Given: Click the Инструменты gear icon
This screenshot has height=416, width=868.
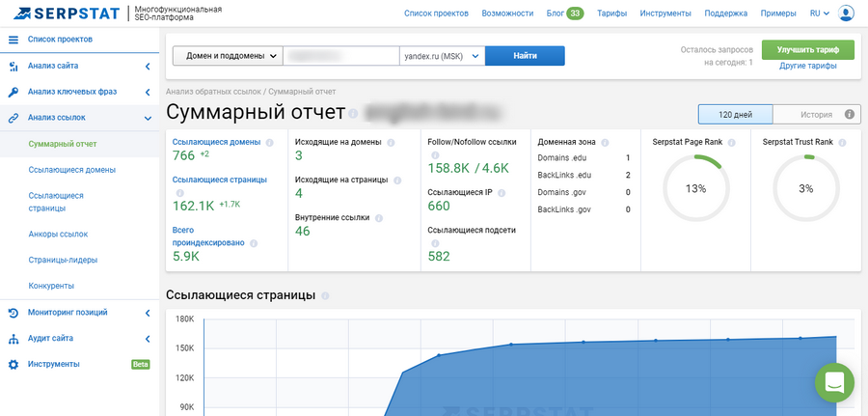Looking at the screenshot, I should click(14, 365).
